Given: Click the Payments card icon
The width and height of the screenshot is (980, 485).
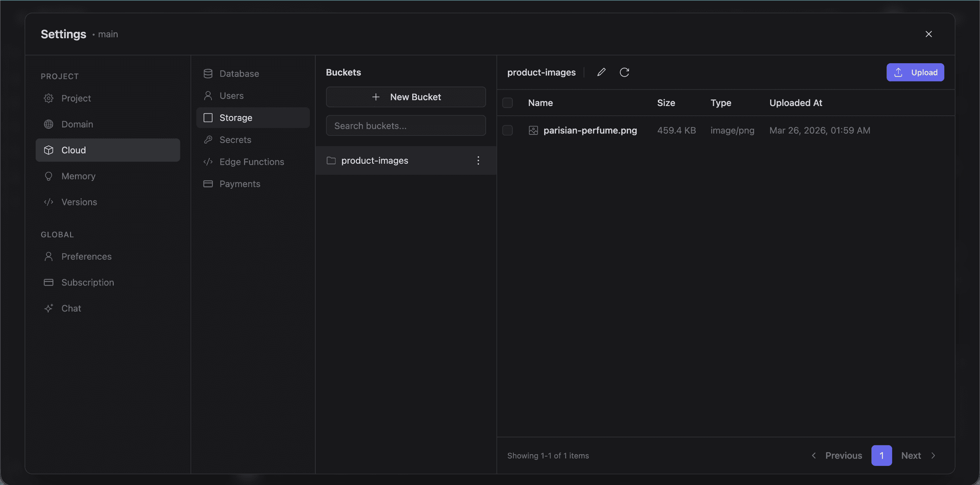Looking at the screenshot, I should pos(208,184).
